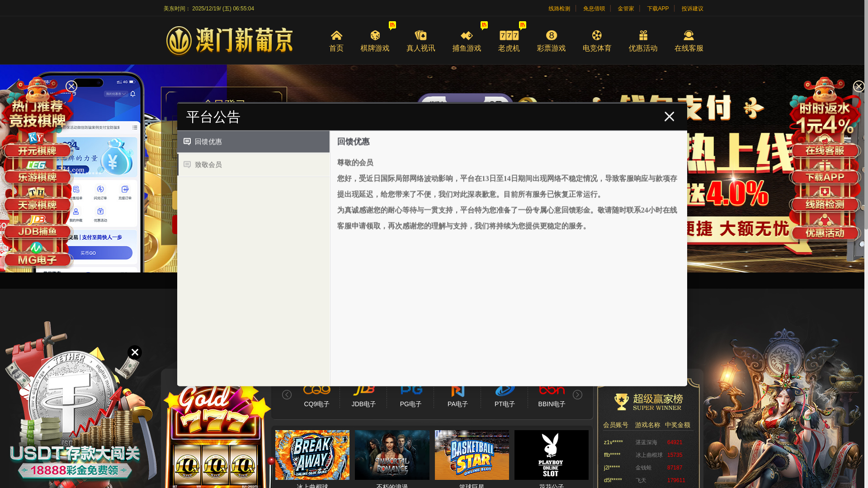This screenshot has width=868, height=488.
Task: Click 下载APP link in top bar
Action: tap(657, 9)
